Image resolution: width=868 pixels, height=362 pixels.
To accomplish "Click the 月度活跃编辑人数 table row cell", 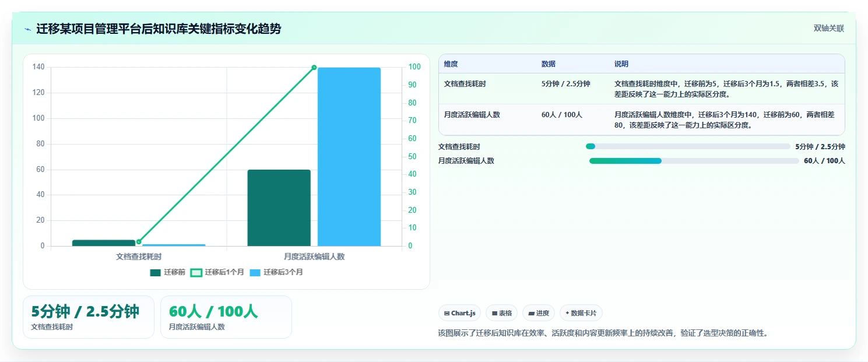I will point(472,115).
